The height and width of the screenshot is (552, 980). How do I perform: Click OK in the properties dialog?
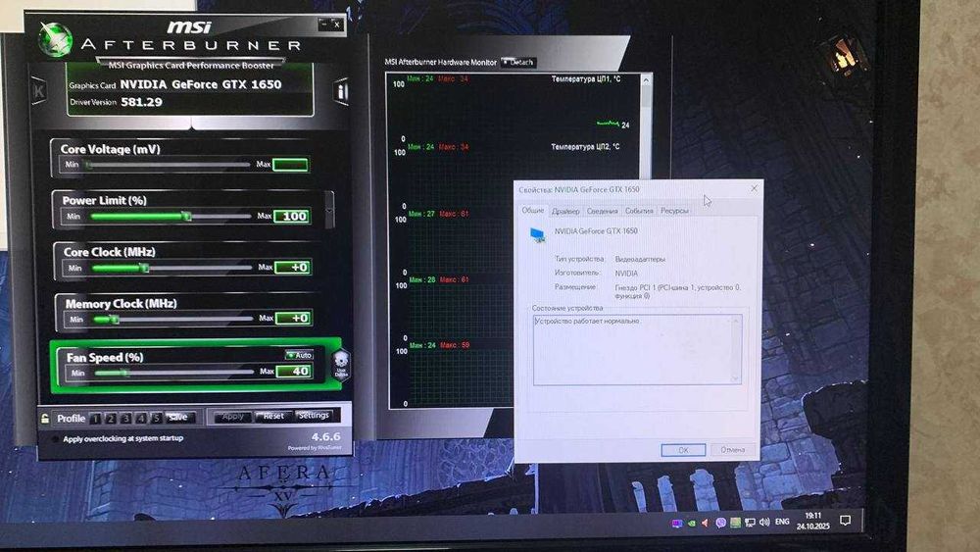pos(683,449)
